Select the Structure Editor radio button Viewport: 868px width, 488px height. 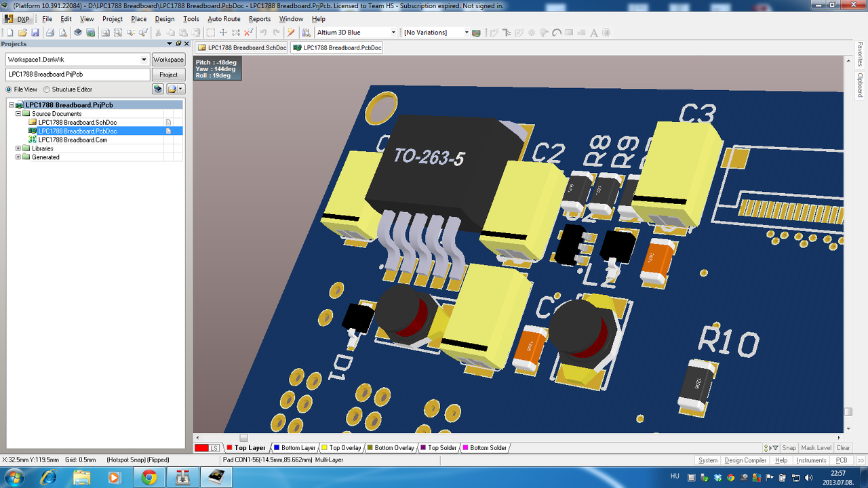coord(47,89)
